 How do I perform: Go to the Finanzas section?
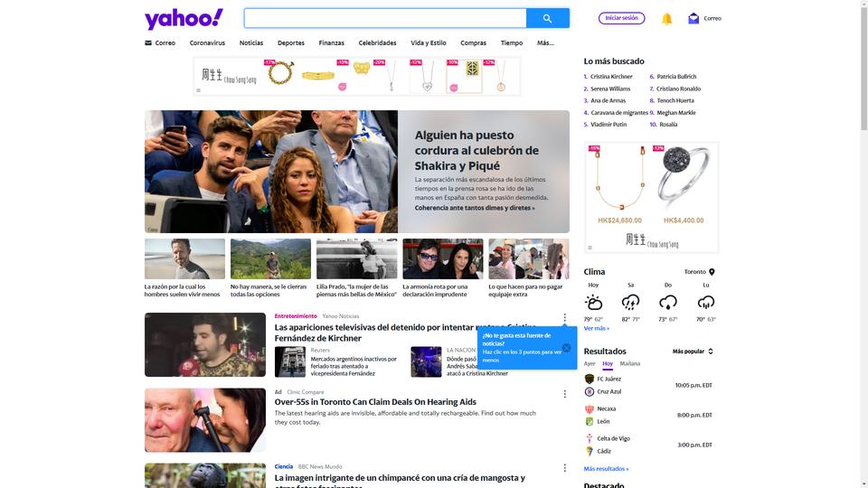point(331,42)
